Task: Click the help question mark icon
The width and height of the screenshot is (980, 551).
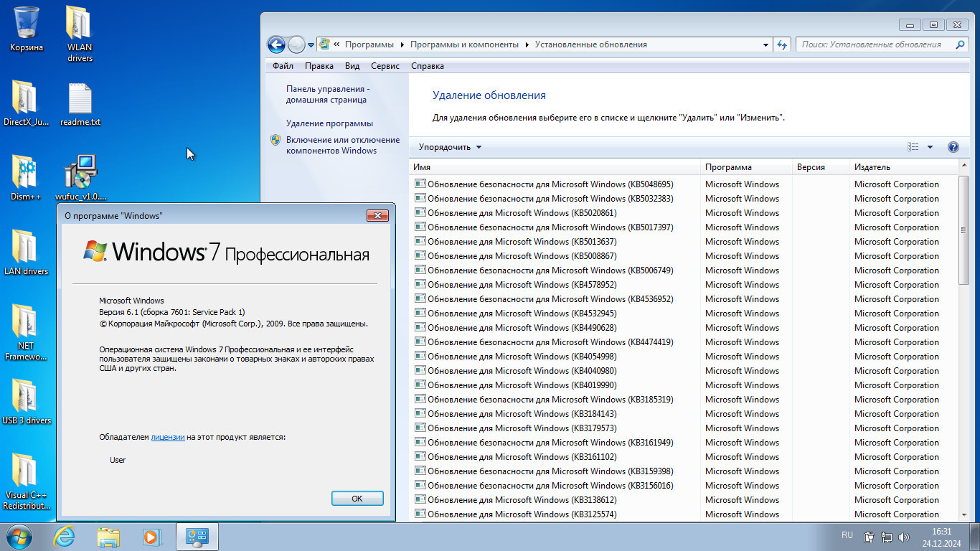Action: pyautogui.click(x=953, y=147)
